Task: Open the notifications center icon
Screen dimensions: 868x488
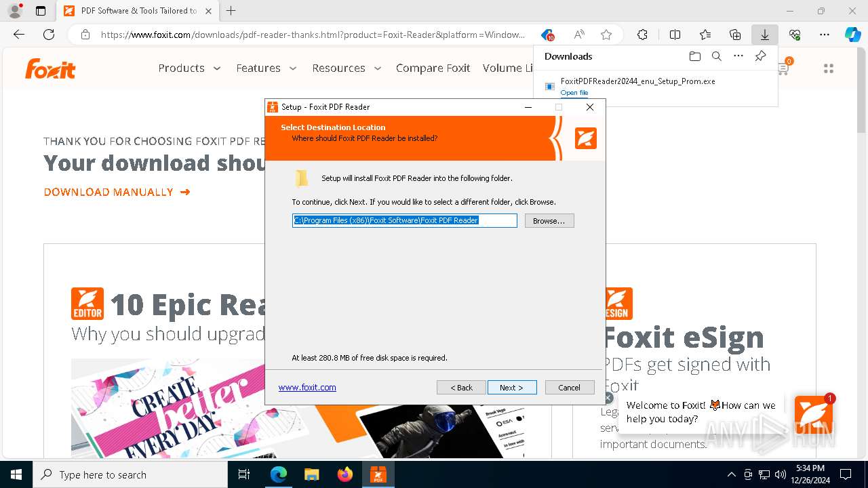Action: [846, 474]
